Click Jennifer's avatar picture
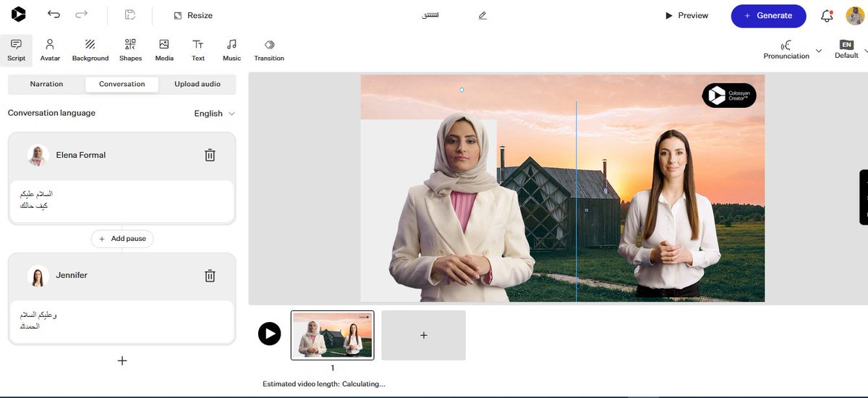The height and width of the screenshot is (398, 868). pos(38,275)
